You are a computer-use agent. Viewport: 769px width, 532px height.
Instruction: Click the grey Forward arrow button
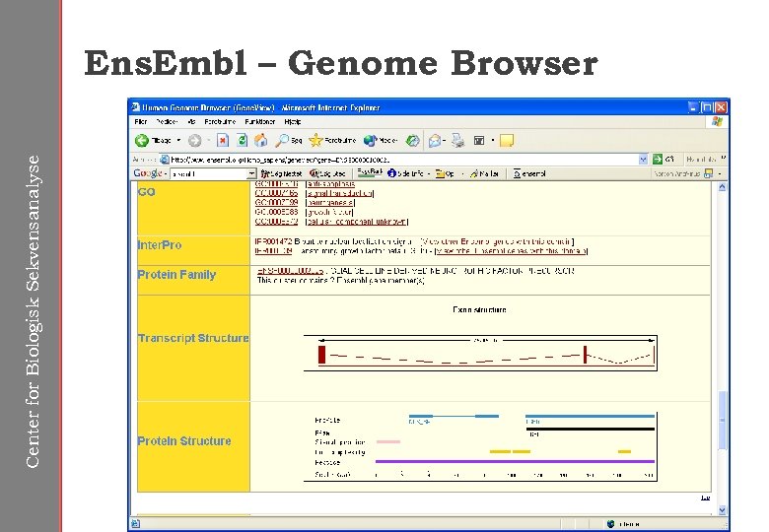(194, 141)
